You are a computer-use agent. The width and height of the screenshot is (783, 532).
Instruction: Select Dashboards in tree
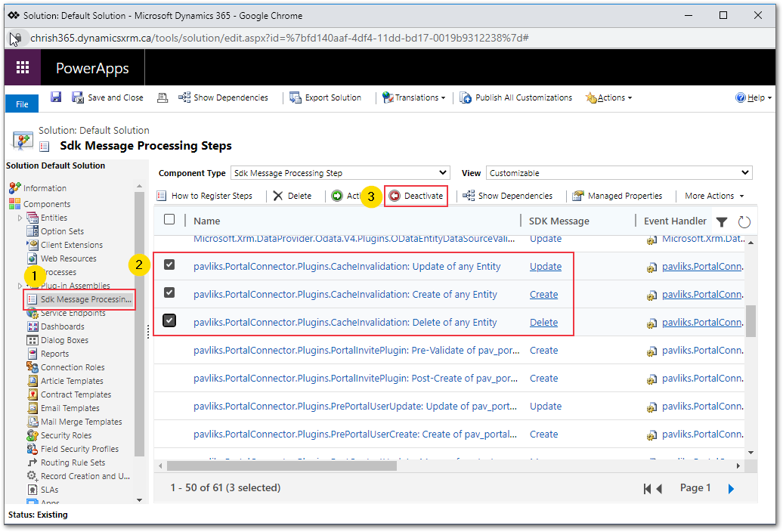[63, 326]
